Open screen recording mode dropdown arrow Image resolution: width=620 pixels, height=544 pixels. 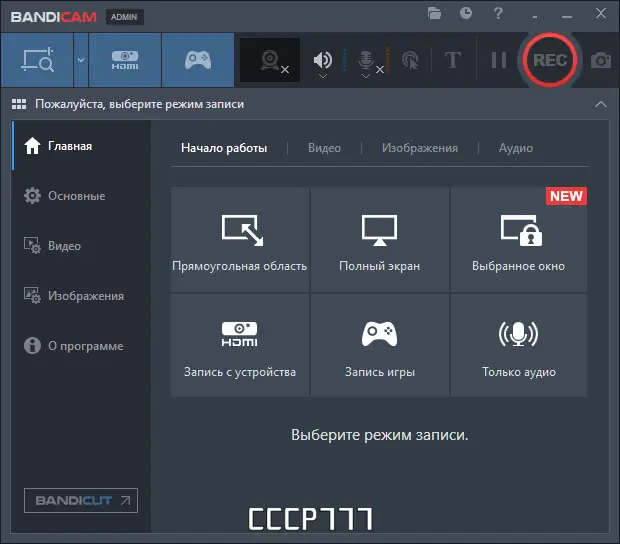(x=81, y=60)
